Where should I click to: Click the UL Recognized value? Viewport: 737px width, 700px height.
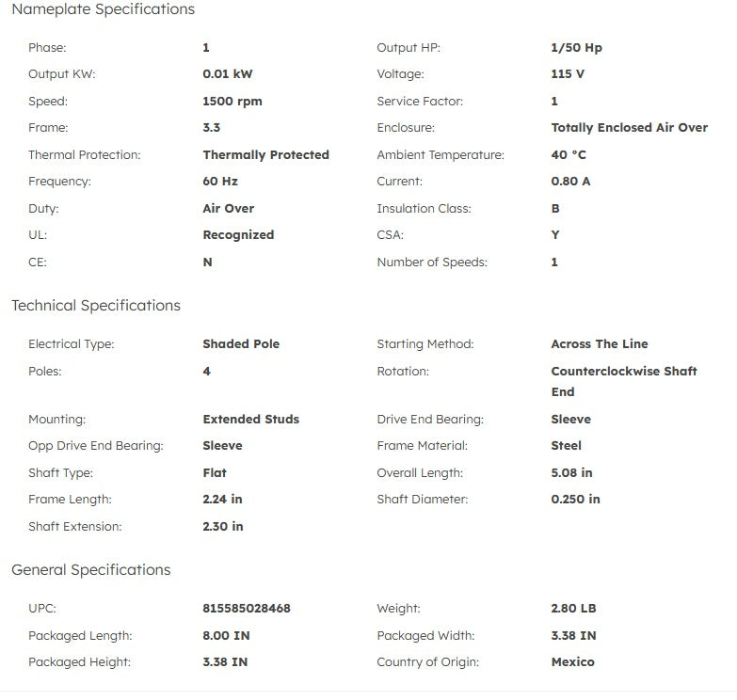coord(238,235)
